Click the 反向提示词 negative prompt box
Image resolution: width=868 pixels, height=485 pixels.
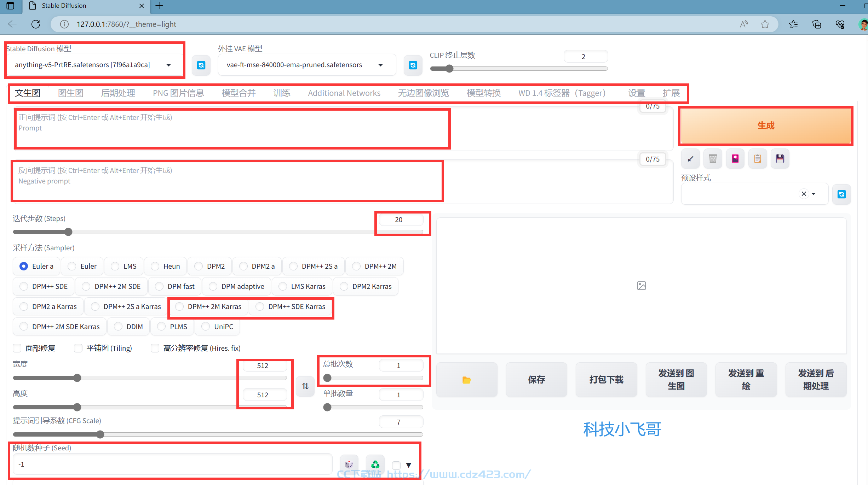coord(343,182)
